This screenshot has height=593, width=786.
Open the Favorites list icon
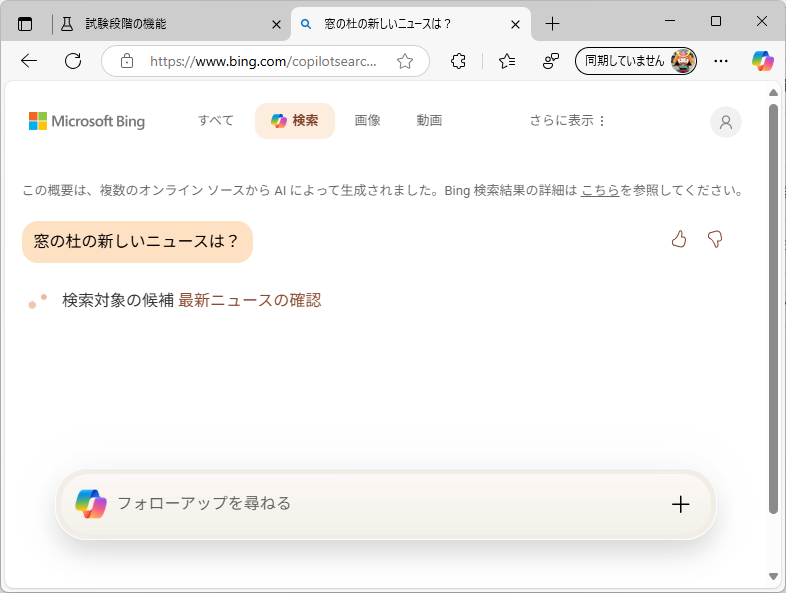[507, 61]
